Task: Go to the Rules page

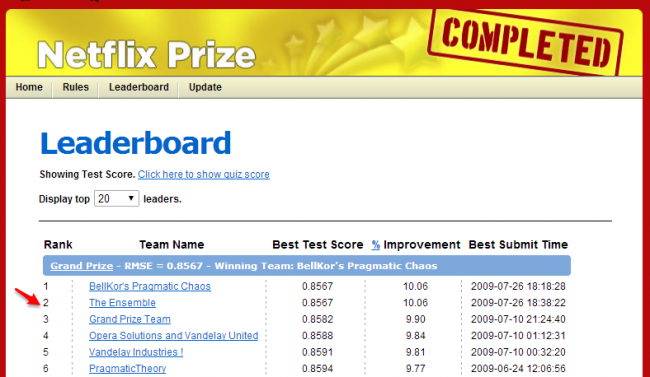Action: click(75, 87)
